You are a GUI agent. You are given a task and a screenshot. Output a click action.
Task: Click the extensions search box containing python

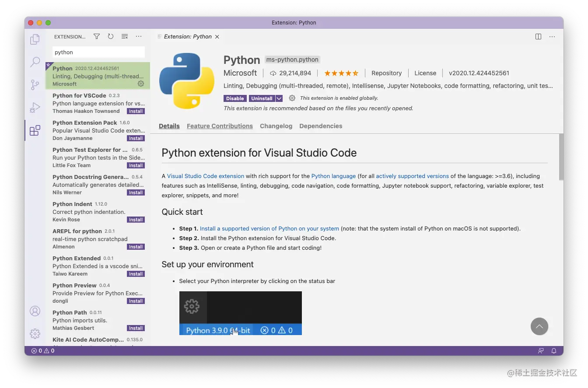coord(98,52)
